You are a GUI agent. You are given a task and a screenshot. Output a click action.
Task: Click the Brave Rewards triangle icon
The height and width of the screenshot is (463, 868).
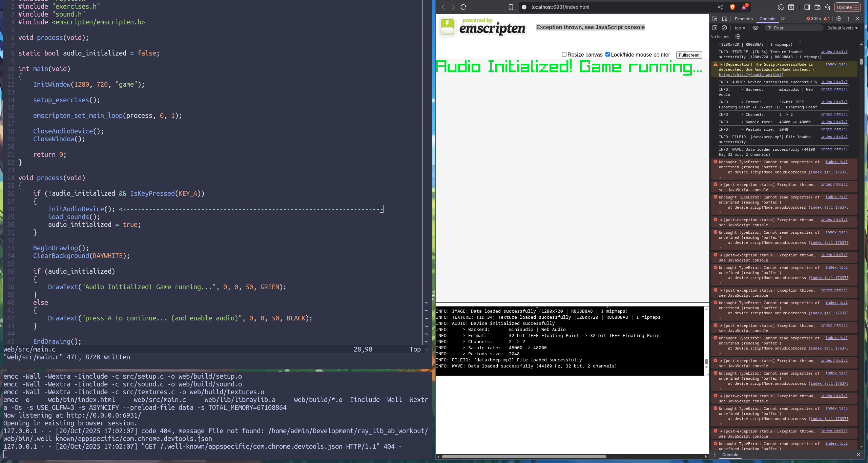point(744,7)
